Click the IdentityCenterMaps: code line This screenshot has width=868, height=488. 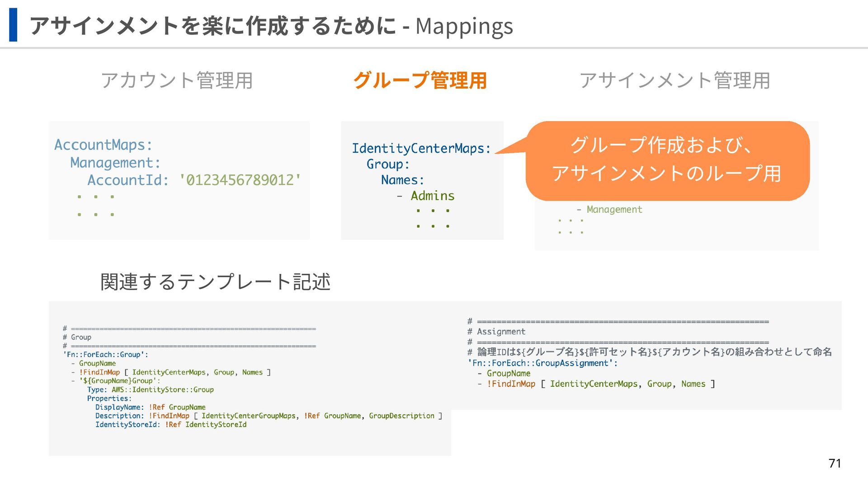421,148
